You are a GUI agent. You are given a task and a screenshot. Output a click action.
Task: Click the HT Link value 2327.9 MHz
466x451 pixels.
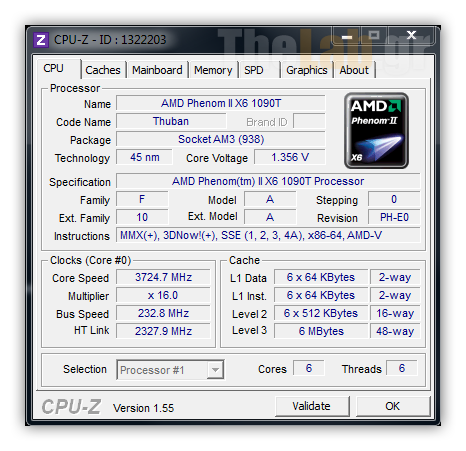click(x=163, y=331)
